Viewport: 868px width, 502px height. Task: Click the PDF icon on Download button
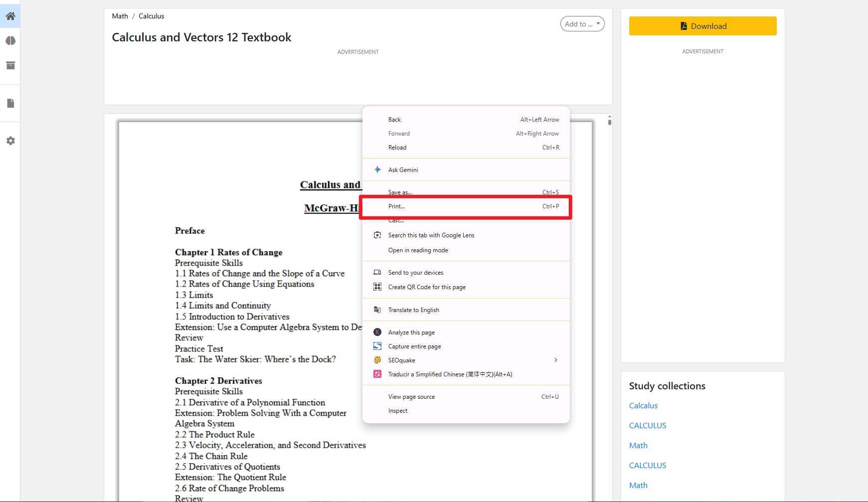[684, 26]
